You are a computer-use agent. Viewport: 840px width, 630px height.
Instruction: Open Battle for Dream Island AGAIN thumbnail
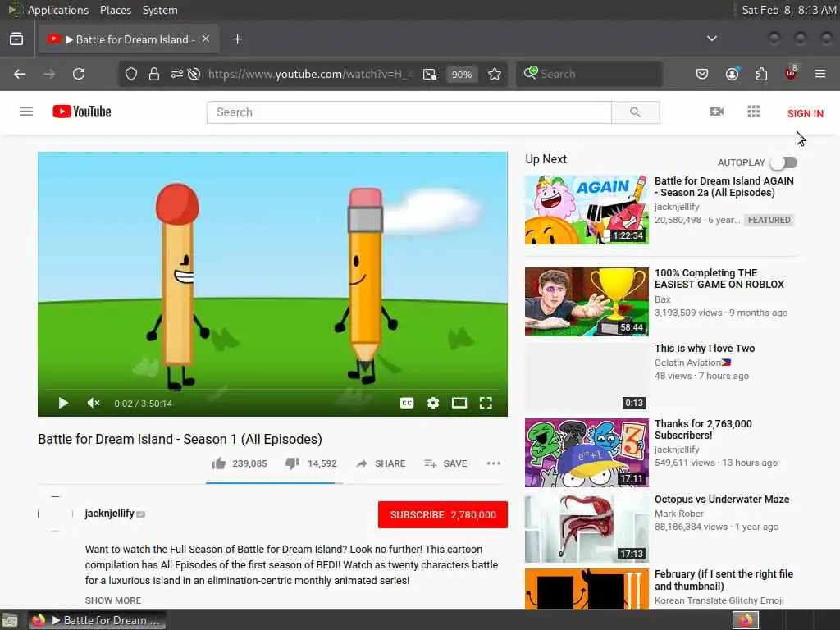pyautogui.click(x=587, y=209)
